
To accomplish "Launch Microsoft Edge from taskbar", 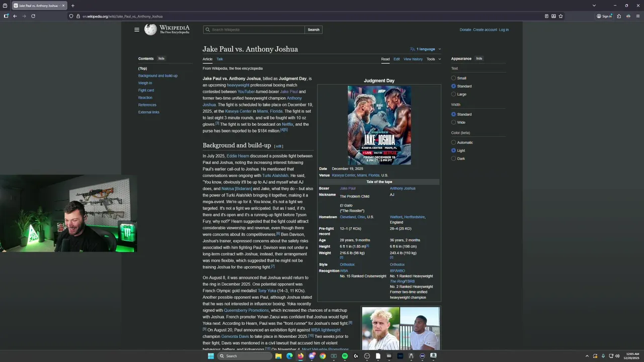I will click(289, 356).
